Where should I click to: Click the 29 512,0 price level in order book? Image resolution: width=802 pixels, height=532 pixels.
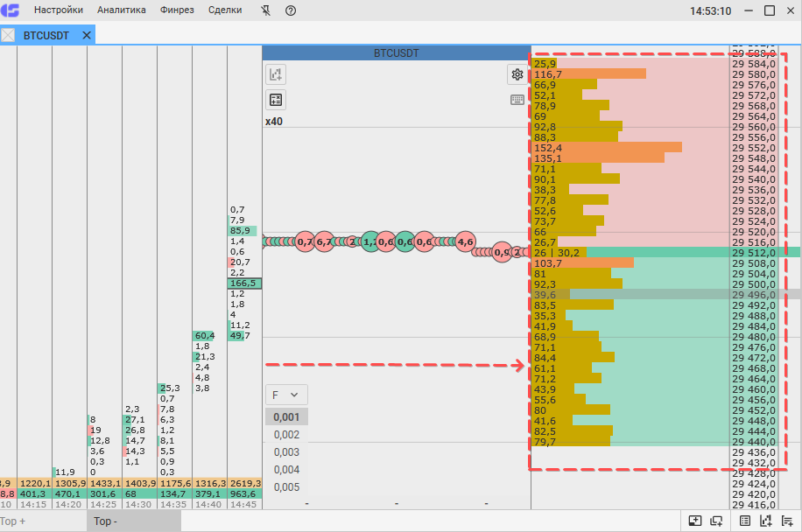(x=753, y=253)
